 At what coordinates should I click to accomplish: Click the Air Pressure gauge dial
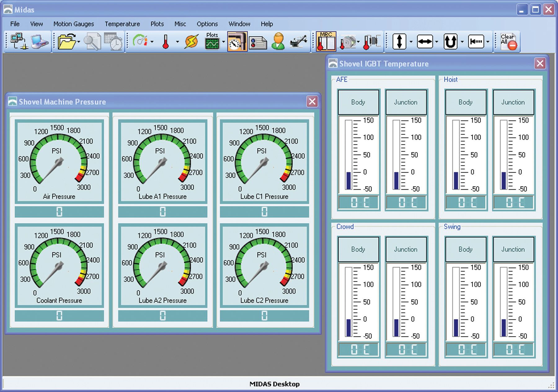(59, 161)
